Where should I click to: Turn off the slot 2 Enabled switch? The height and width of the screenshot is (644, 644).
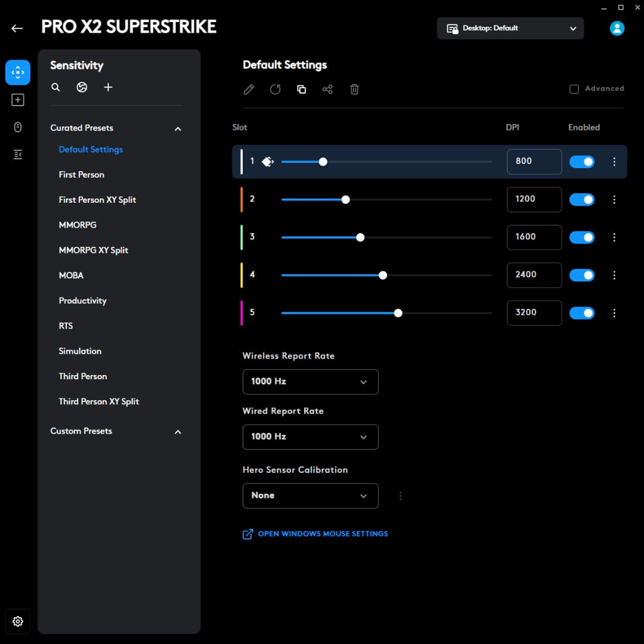tap(582, 200)
